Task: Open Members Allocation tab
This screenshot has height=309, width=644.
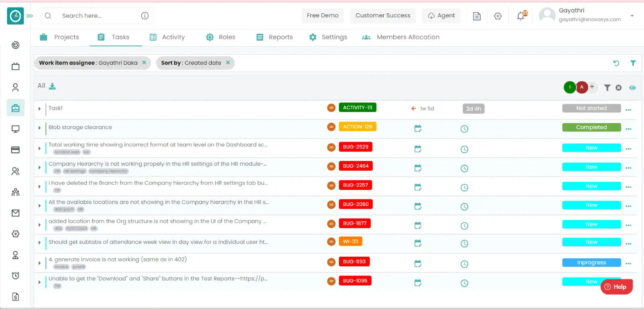Action: (x=400, y=37)
